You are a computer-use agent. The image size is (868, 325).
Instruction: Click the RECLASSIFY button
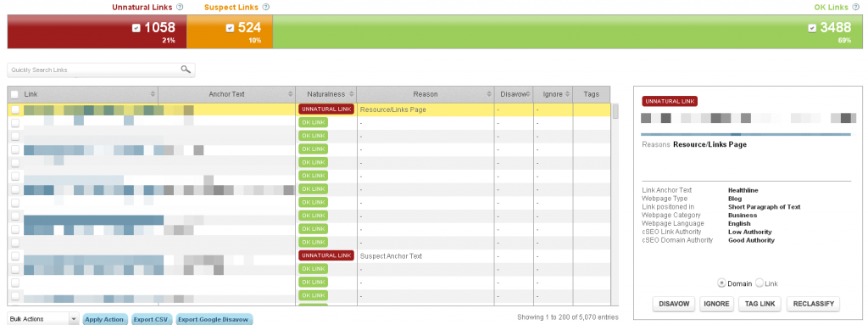click(813, 304)
